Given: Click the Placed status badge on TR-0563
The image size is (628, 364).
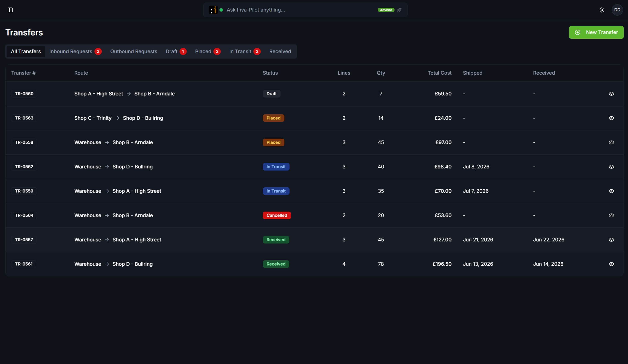Looking at the screenshot, I should click(x=273, y=118).
